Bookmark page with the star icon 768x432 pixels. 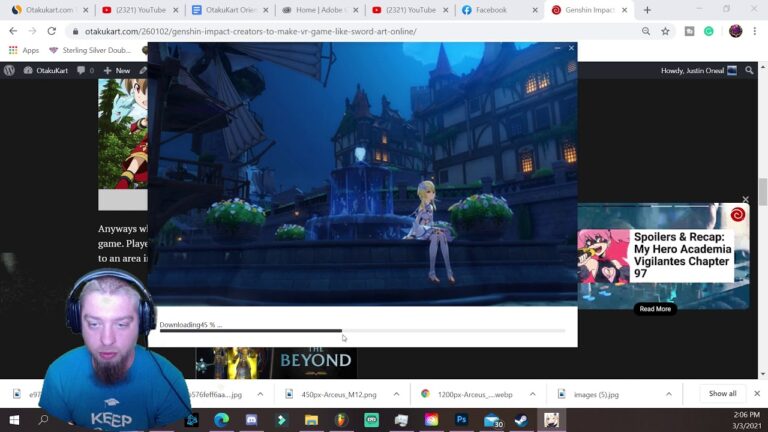pos(665,31)
